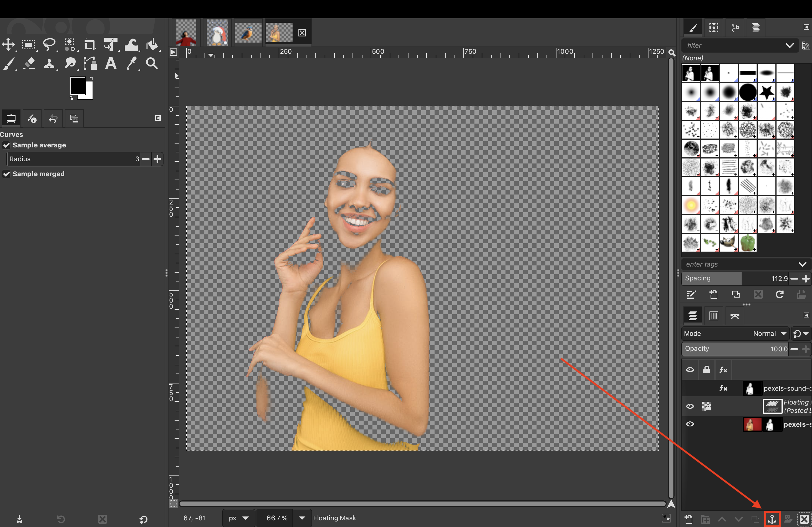
Task: Create a new layer
Action: [688, 519]
